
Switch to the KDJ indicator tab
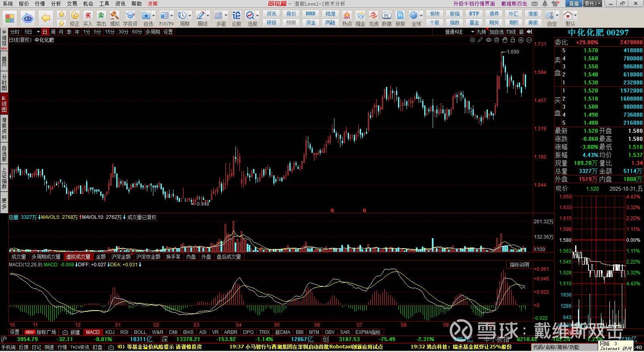(x=110, y=332)
